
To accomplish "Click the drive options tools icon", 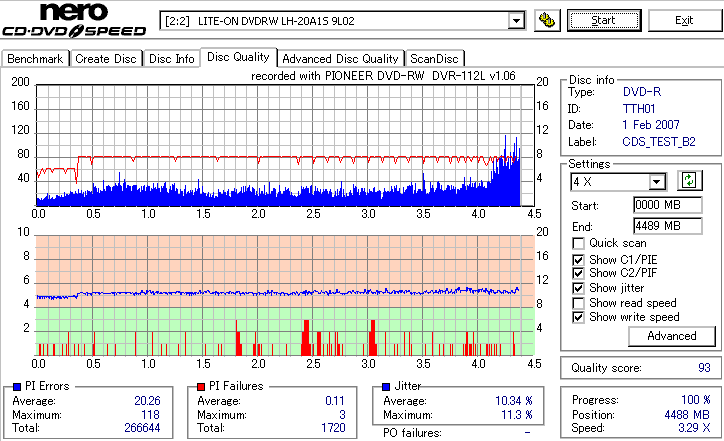I will click(547, 20).
